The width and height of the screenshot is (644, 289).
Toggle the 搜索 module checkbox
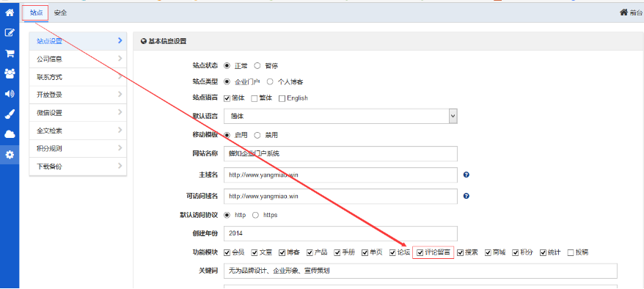(x=461, y=253)
